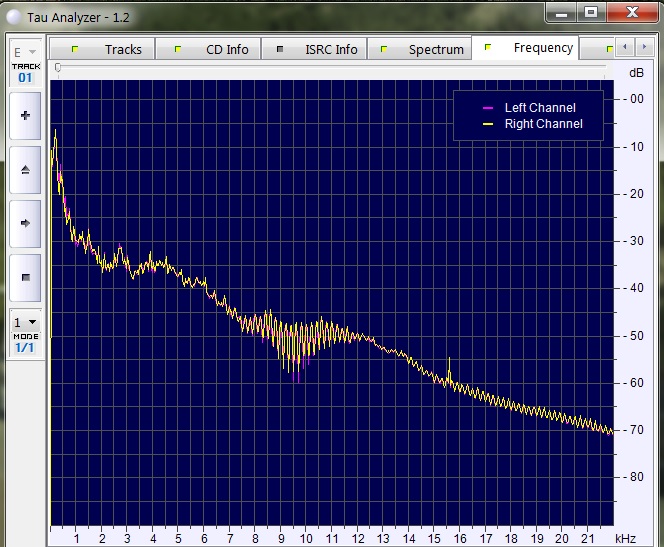This screenshot has width=664, height=547.
Task: Click the partially hidden tab after Frequency
Action: (608, 49)
